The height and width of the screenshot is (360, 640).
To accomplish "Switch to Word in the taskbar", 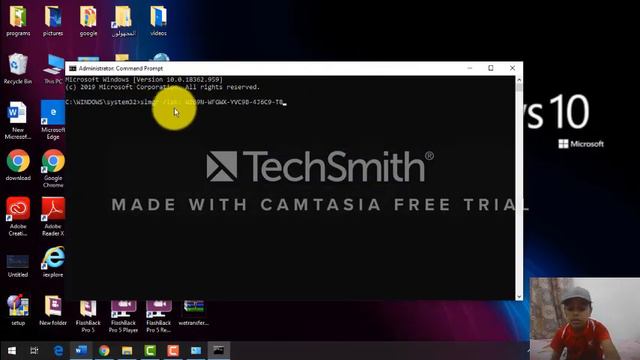I will click(x=81, y=351).
